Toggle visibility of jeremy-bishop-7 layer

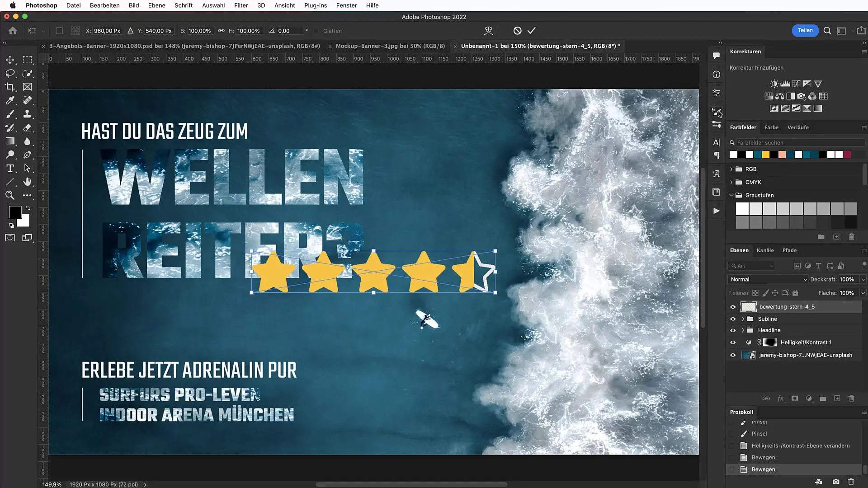pos(733,355)
